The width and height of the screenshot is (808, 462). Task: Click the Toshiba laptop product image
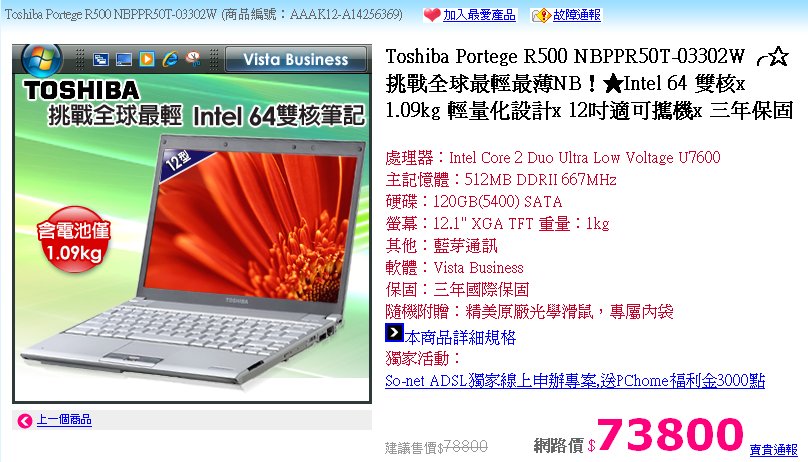tap(192, 223)
